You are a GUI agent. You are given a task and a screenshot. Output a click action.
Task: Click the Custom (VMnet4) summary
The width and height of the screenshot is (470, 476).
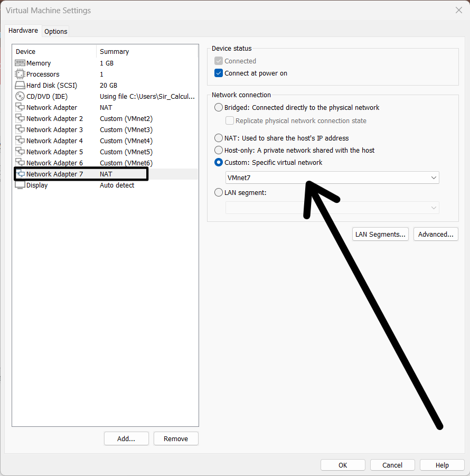coord(126,141)
